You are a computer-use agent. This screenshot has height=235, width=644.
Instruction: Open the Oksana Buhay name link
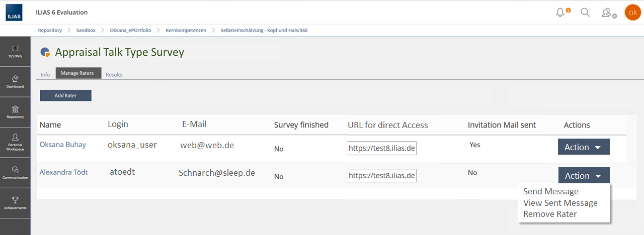63,145
